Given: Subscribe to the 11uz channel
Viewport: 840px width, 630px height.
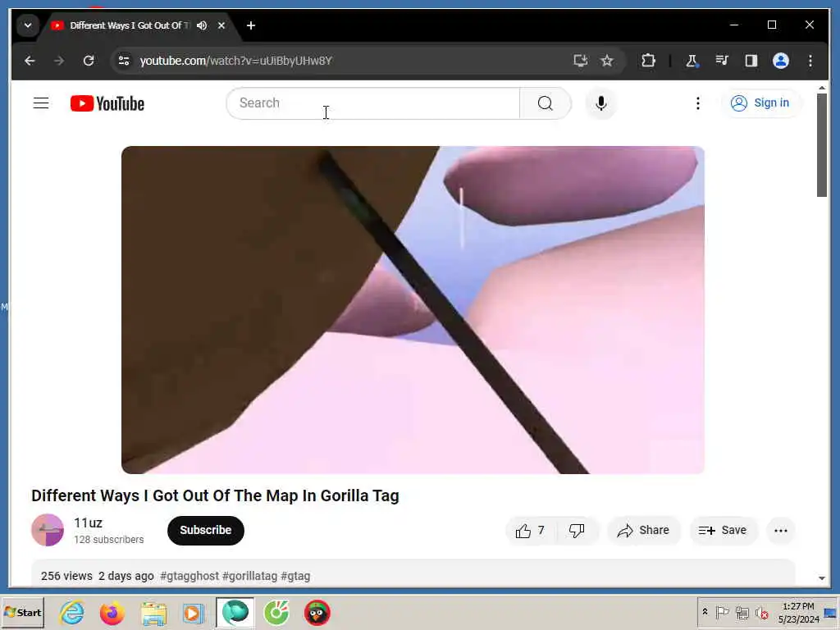Looking at the screenshot, I should 206,530.
